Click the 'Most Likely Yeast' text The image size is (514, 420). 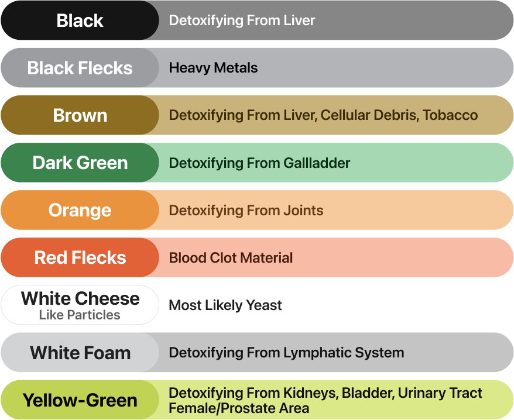225,305
